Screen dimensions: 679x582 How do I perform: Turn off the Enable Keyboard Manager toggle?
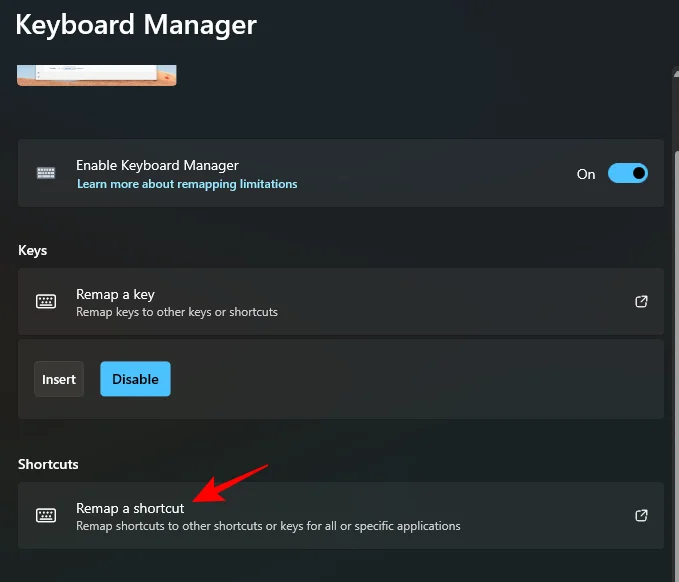tap(628, 173)
